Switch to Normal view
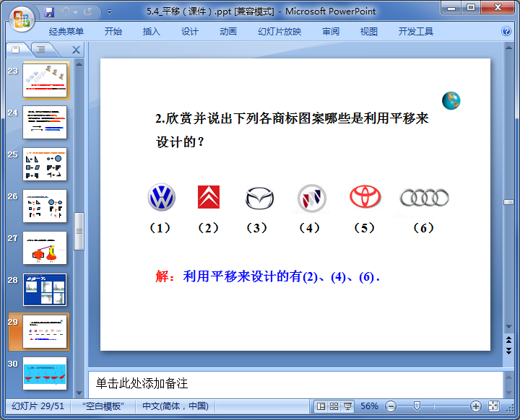 (321, 406)
